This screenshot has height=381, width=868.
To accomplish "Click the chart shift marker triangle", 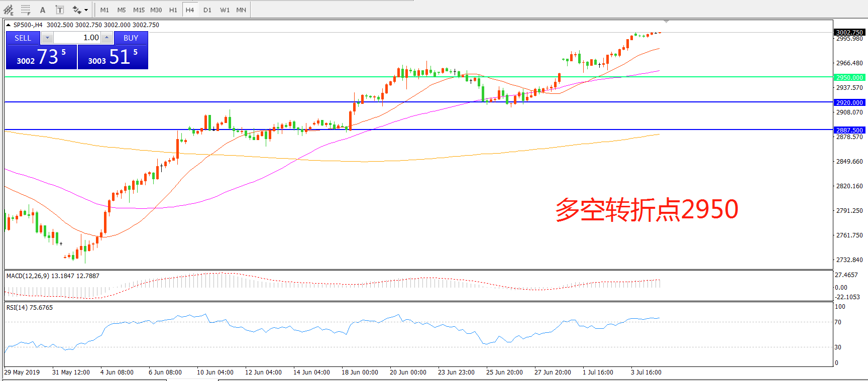I will (x=666, y=22).
